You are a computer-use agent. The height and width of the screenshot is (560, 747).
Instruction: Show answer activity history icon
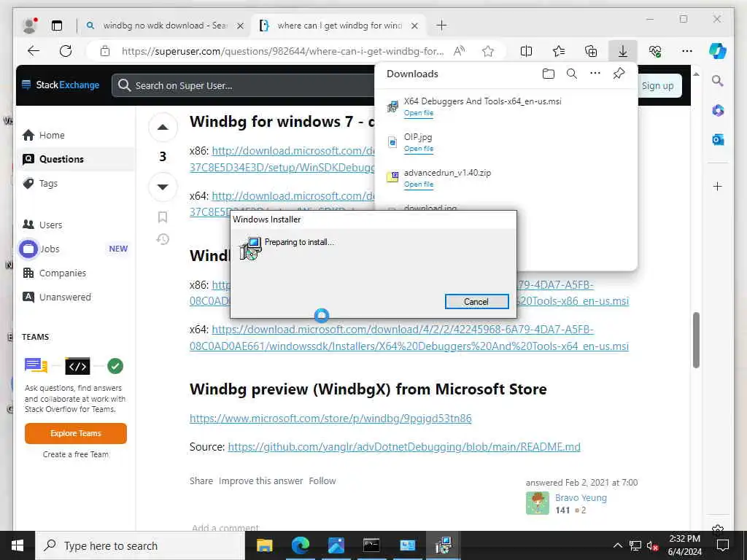[163, 239]
